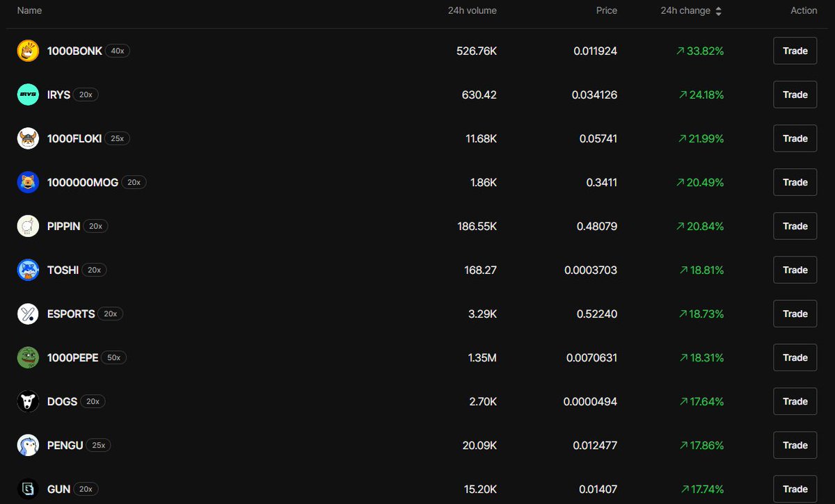Click the 0.0003703 price for TOSHI
The width and height of the screenshot is (835, 504).
click(x=591, y=270)
